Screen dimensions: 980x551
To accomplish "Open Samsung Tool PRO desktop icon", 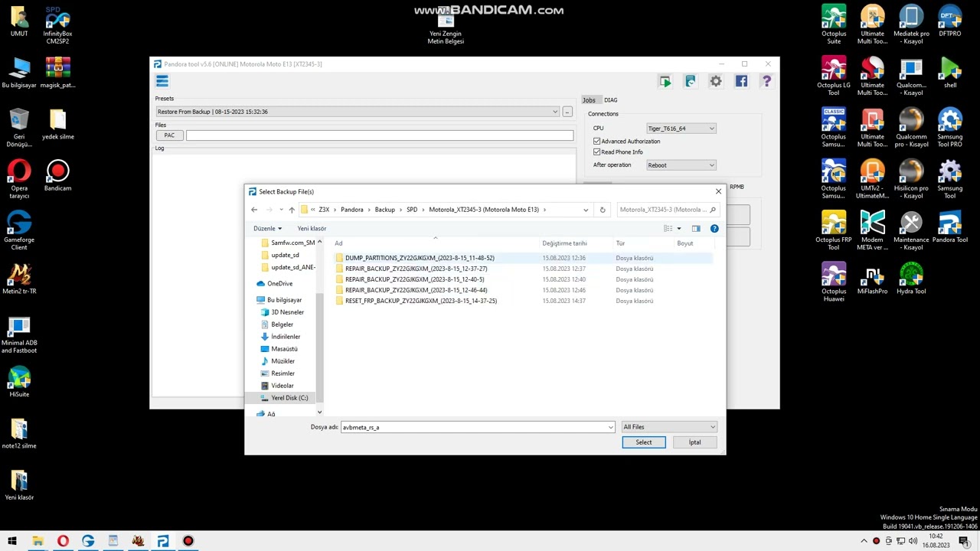I will tap(950, 128).
